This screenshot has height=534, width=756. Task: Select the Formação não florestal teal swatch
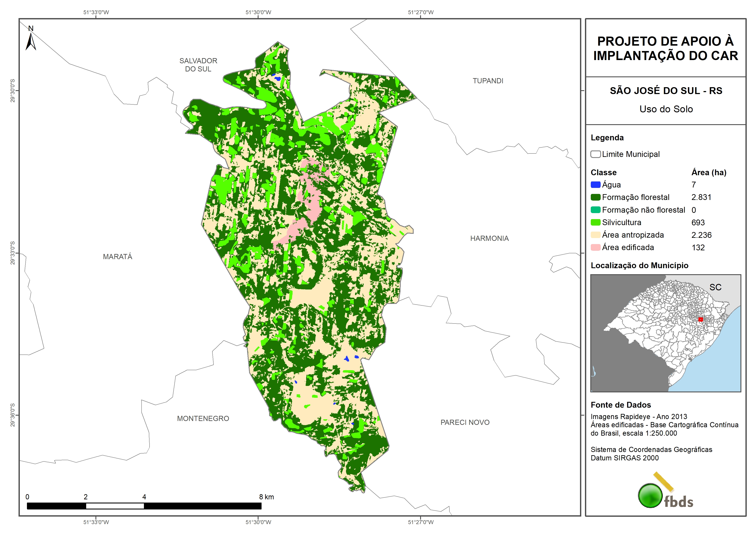tap(595, 210)
